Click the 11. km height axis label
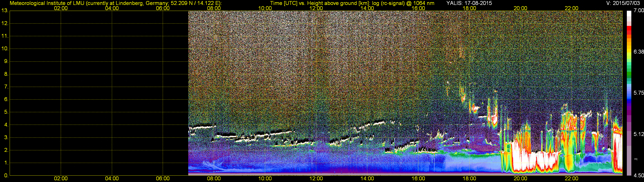Screen dimensions: 644x182 [5, 36]
